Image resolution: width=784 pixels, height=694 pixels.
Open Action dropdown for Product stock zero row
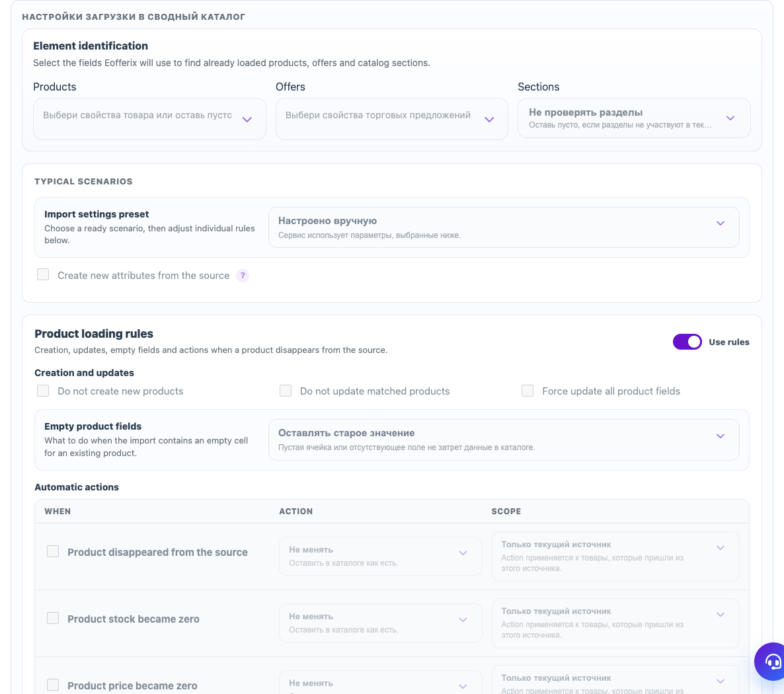(x=381, y=623)
